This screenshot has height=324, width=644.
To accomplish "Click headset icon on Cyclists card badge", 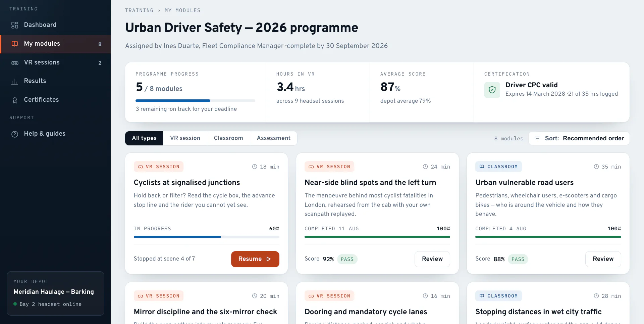I will [141, 167].
